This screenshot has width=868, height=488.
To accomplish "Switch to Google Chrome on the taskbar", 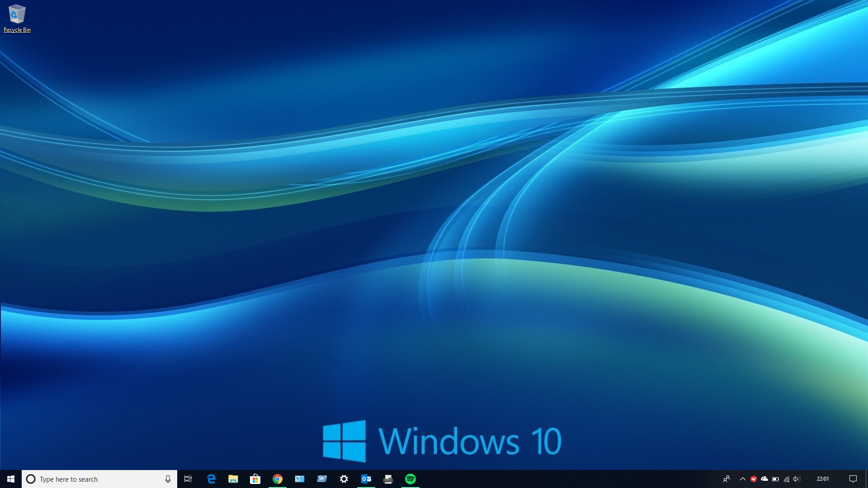I will pos(278,479).
